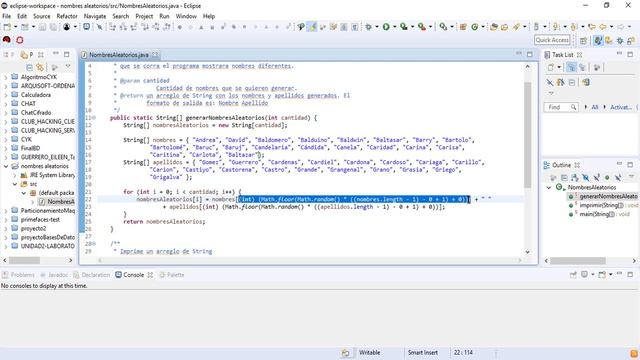
Task: Toggle Hide Fields in Outline toolbar
Action: pyautogui.click(x=586, y=178)
